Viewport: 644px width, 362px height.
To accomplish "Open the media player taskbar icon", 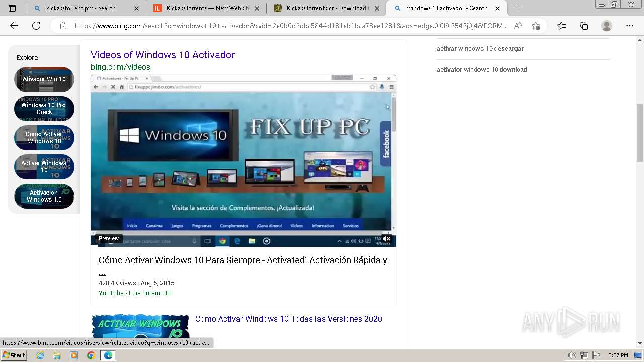I will (x=74, y=355).
